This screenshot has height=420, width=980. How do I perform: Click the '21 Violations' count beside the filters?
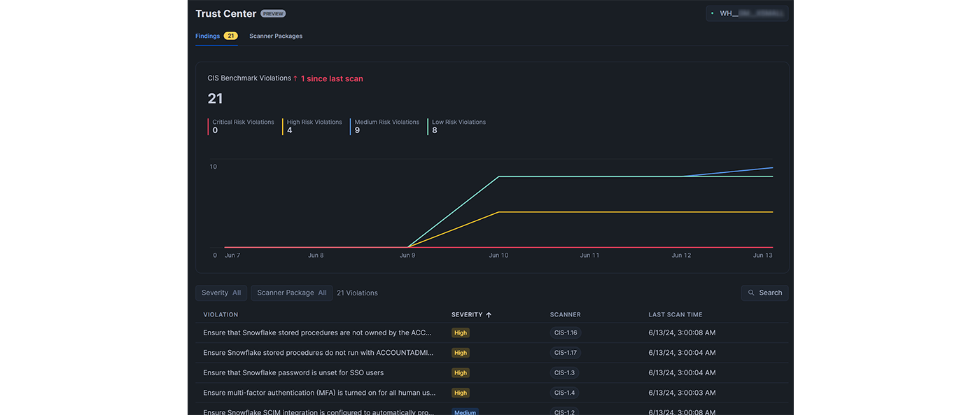(358, 293)
